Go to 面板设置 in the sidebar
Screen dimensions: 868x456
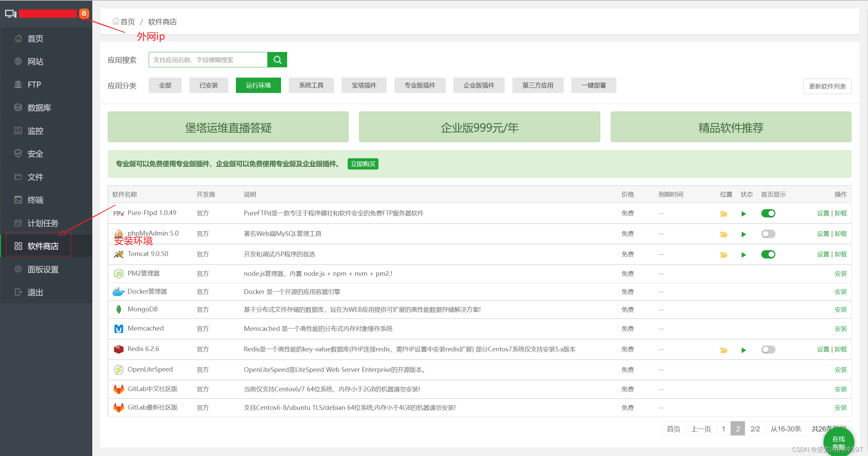tap(43, 269)
